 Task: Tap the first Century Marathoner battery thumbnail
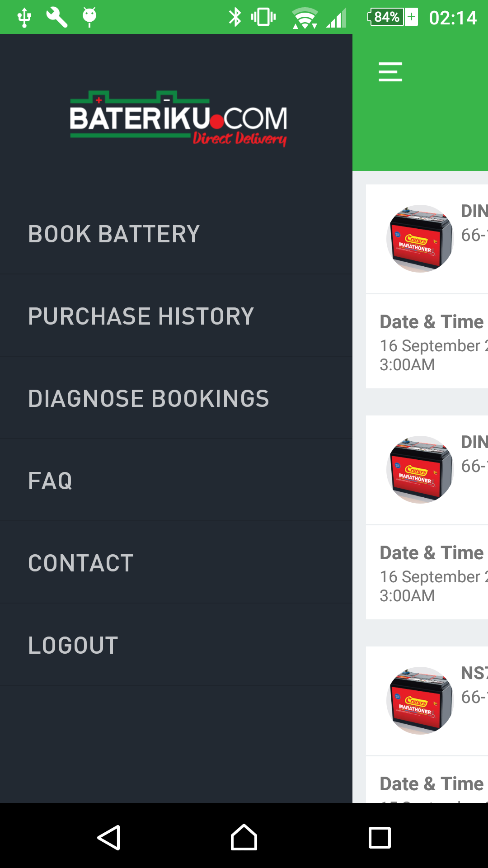point(420,239)
